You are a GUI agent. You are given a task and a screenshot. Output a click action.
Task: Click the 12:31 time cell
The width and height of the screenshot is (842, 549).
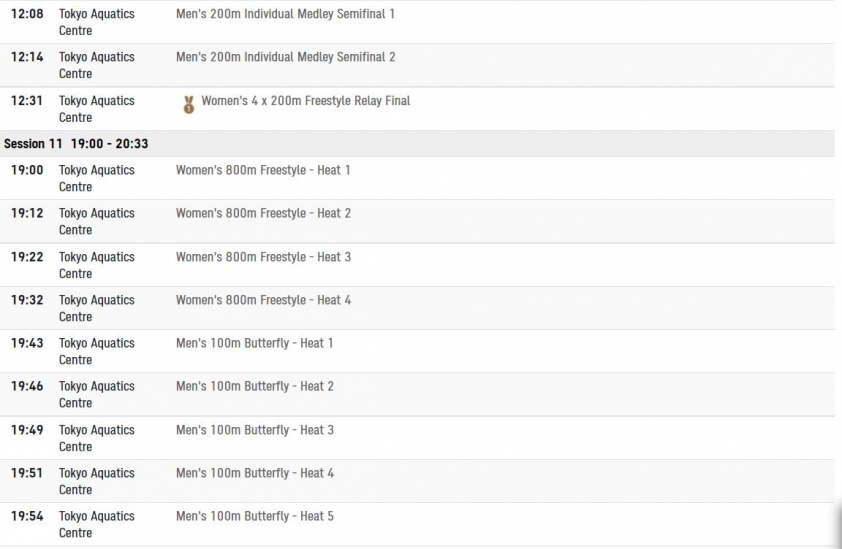click(x=27, y=101)
